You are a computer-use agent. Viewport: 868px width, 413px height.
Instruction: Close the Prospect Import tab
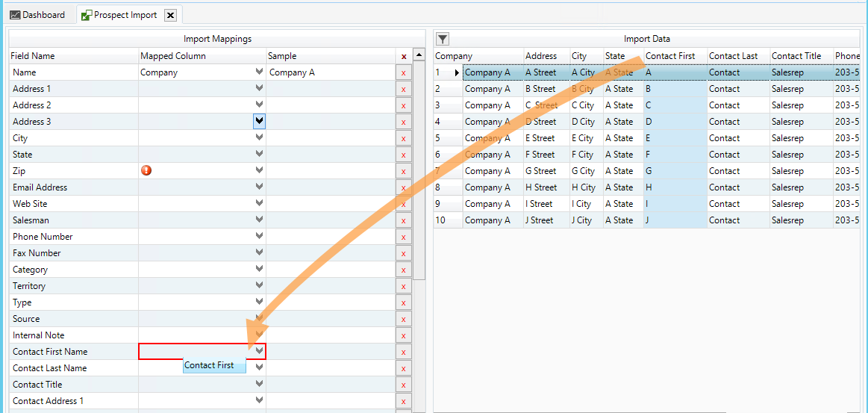tap(170, 15)
